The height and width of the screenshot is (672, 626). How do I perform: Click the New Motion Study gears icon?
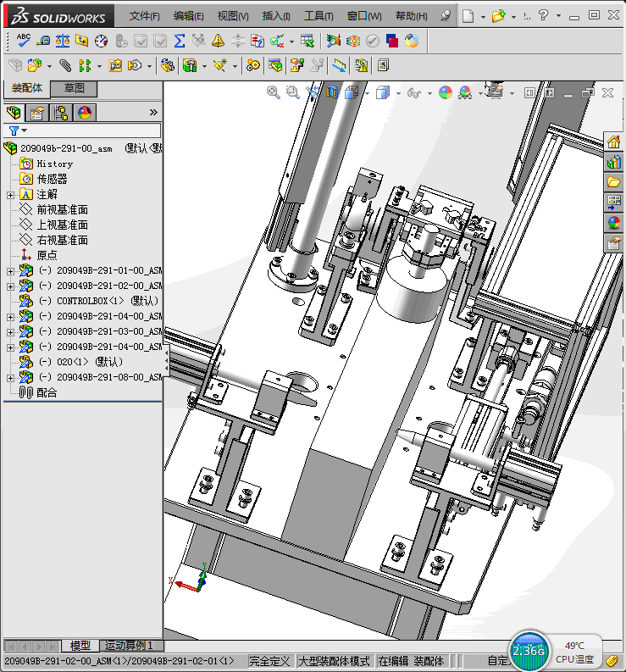click(252, 65)
